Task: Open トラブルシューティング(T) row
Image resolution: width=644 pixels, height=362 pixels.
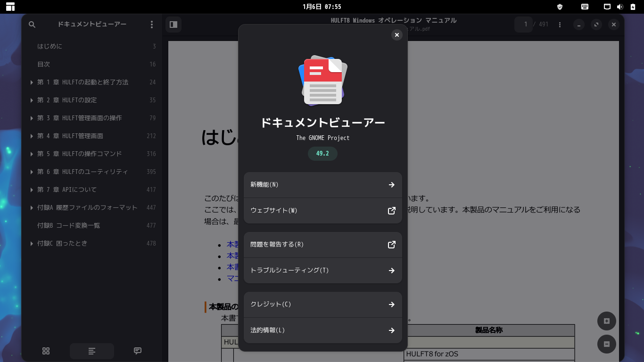Action: (323, 271)
